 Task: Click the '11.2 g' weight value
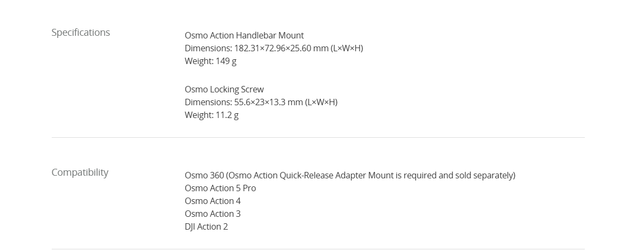[227, 115]
